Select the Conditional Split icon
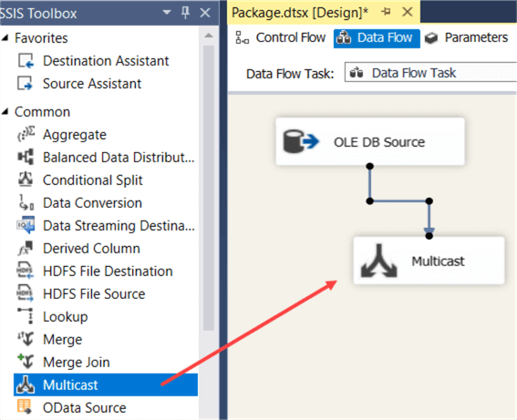Viewport: 517px width, 420px height. 26,179
